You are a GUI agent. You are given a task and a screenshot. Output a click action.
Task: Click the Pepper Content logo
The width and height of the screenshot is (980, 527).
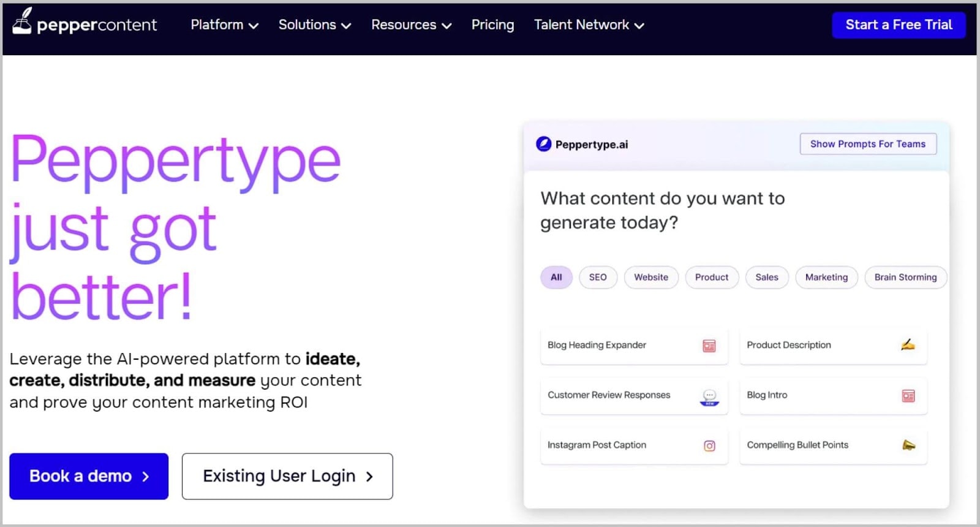(x=85, y=21)
